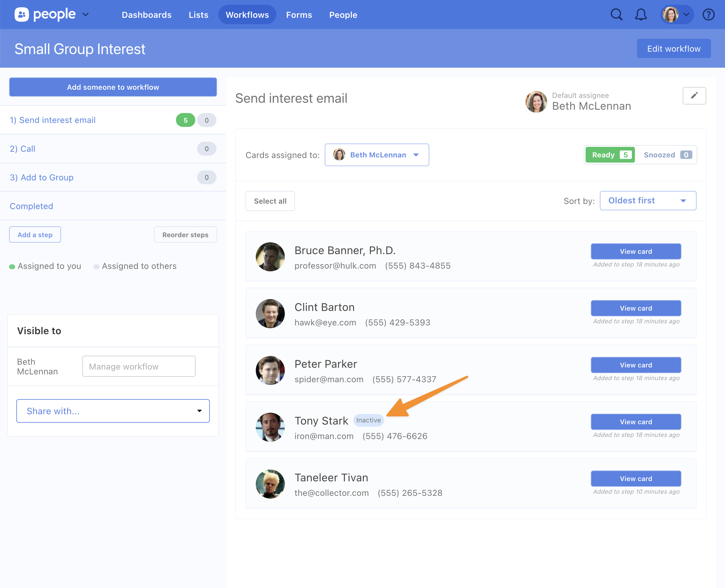
Task: Open Sort by Oldest first dropdown
Action: (648, 201)
